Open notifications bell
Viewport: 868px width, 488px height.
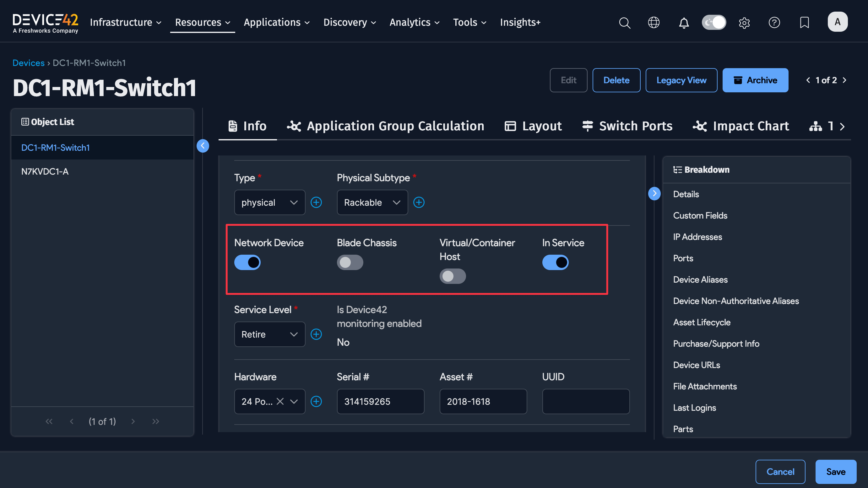click(x=684, y=23)
